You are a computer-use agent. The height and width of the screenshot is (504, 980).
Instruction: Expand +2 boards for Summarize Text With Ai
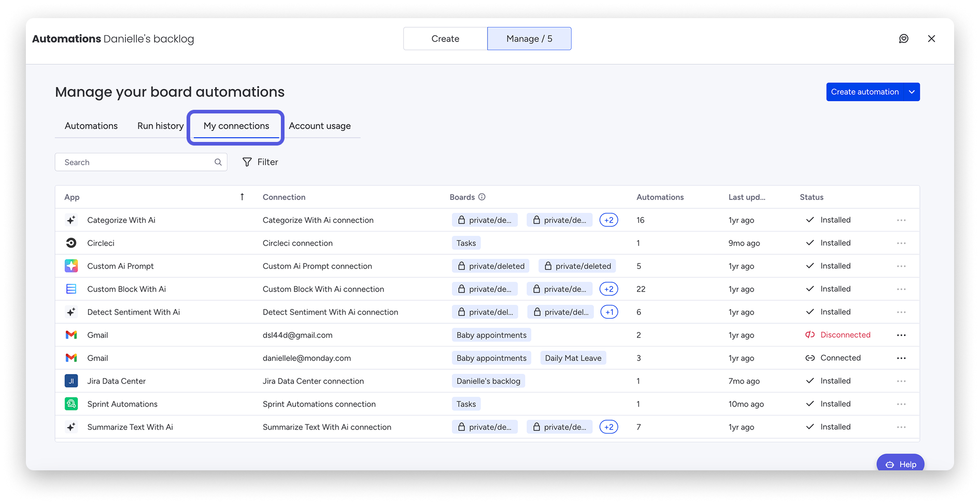[x=608, y=427]
